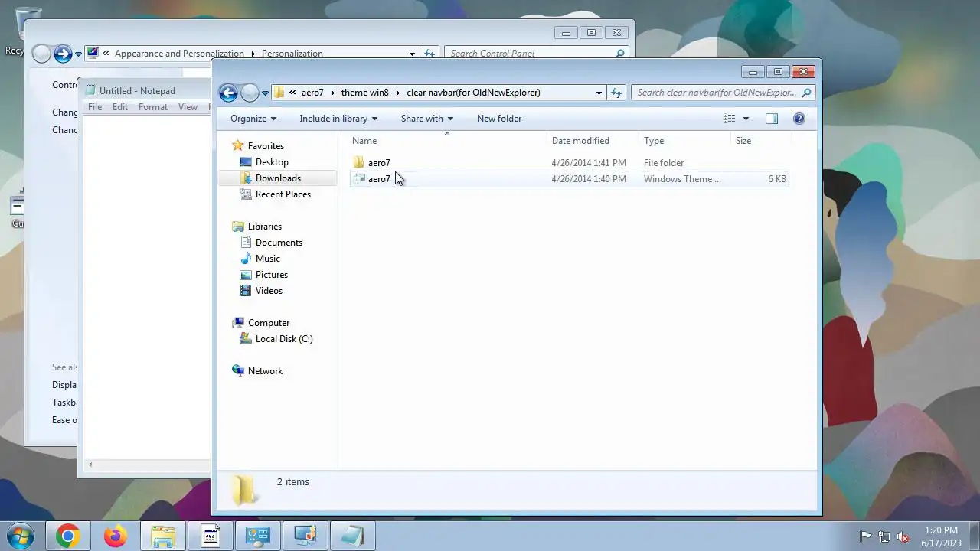Open Favorites in navigation pane
This screenshot has height=551, width=980.
pos(266,146)
